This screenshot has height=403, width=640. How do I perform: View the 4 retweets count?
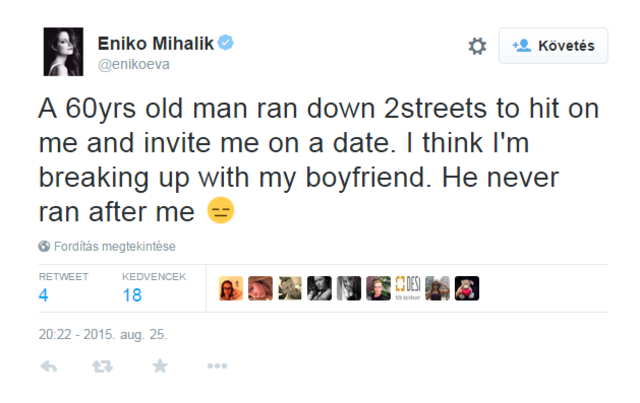[43, 295]
